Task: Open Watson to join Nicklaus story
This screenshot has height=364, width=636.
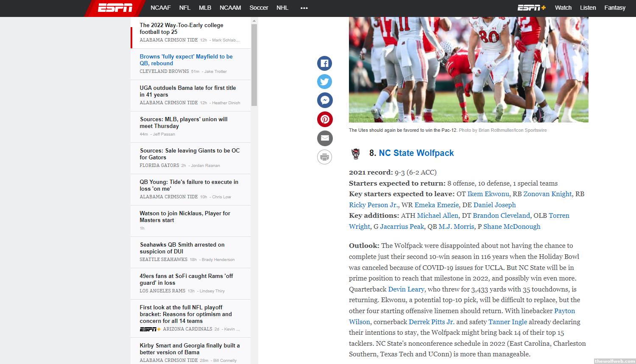Action: click(185, 217)
